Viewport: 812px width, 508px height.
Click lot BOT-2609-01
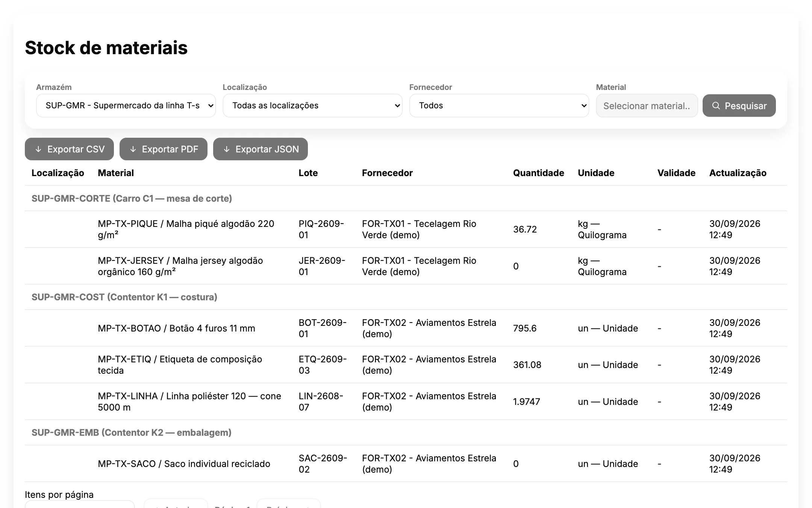(323, 328)
